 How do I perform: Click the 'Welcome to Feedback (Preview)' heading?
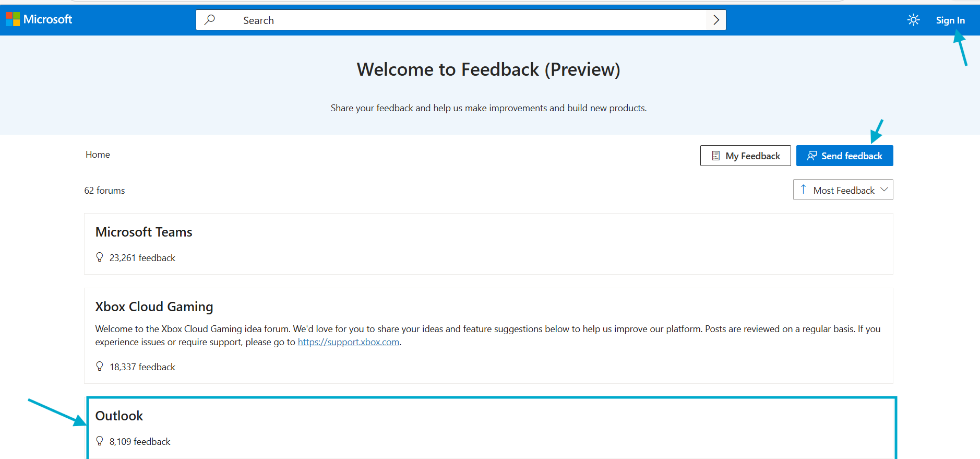pyautogui.click(x=488, y=69)
